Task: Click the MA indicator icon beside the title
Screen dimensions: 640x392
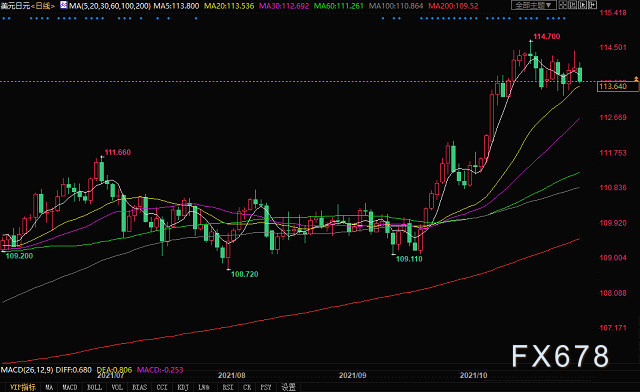Action: coord(64,5)
